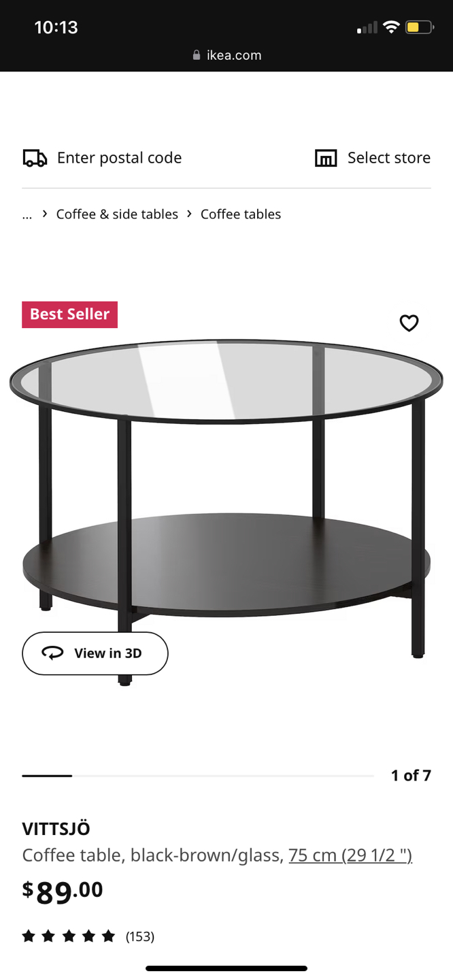
Task: Go to Coffee & side tables breadcrumb
Action: (117, 214)
